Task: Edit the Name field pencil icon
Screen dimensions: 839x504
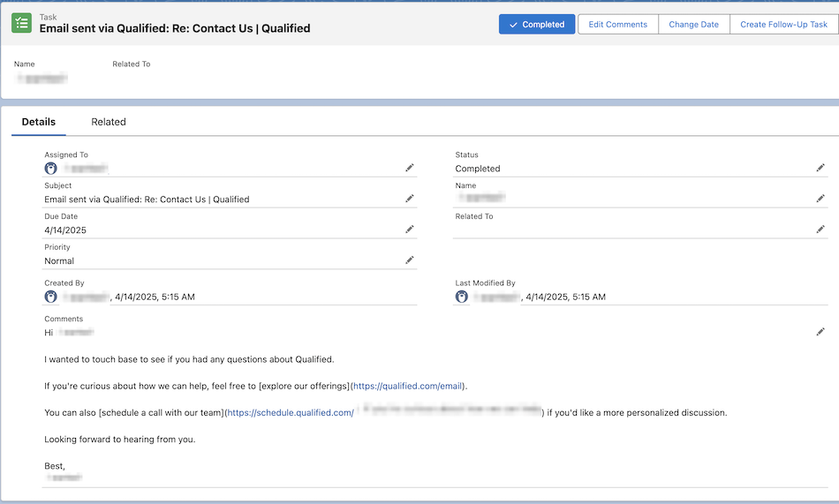Action: pos(820,199)
